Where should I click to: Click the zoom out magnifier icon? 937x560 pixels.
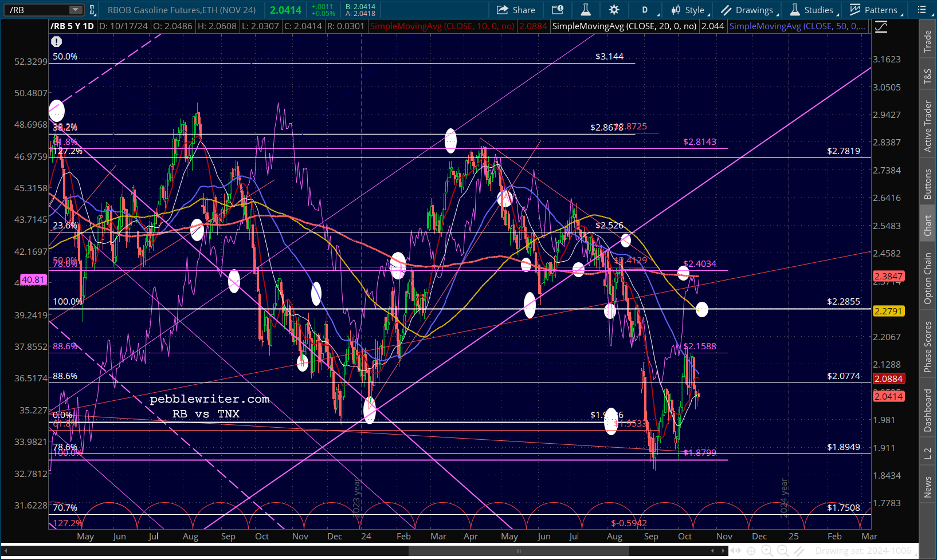coord(783,551)
